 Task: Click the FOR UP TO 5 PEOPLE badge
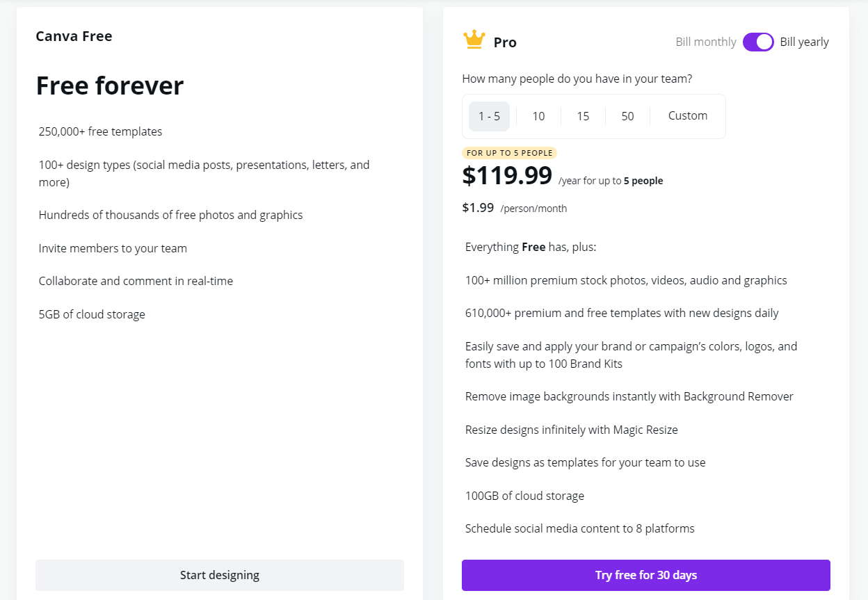pos(509,153)
